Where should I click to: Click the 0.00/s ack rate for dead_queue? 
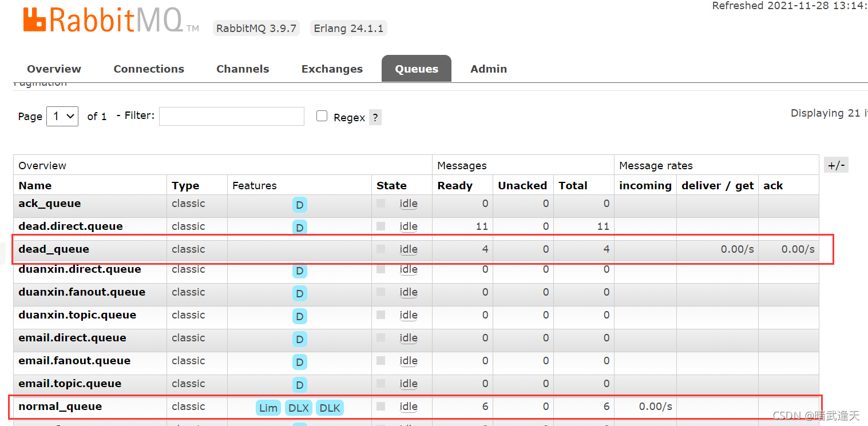click(x=798, y=249)
